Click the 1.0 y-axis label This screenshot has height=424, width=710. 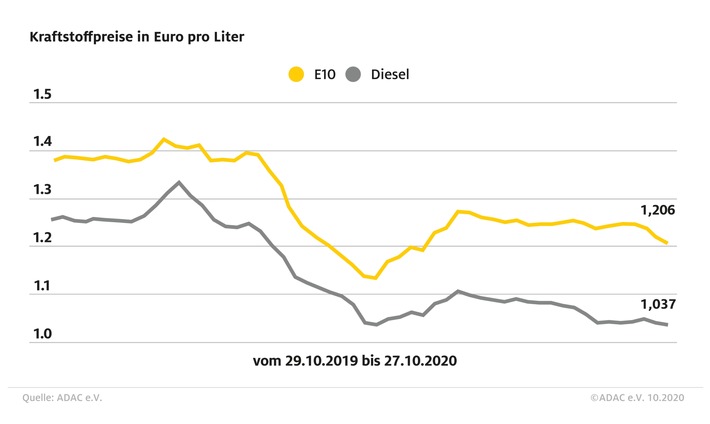point(43,334)
